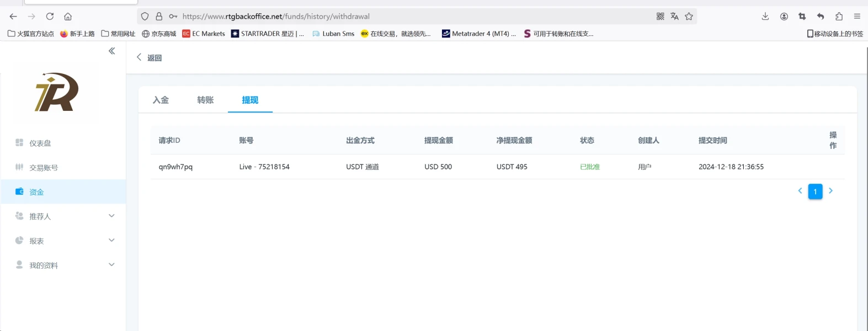Go to next page in pagination
Screen dimensions: 868x331
pyautogui.click(x=830, y=191)
